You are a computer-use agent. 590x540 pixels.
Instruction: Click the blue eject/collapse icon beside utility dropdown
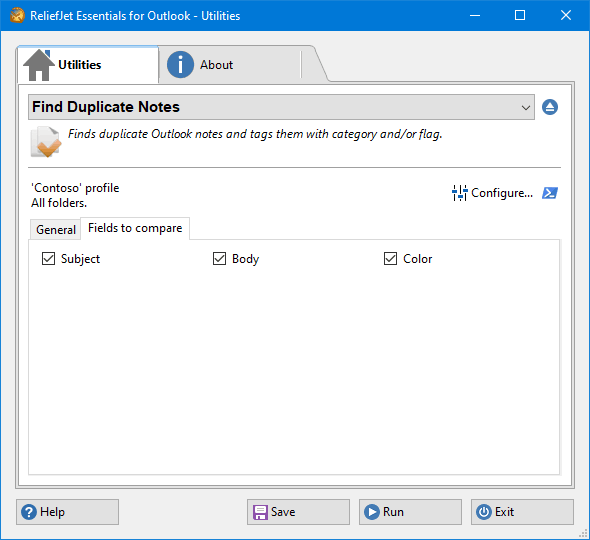550,107
